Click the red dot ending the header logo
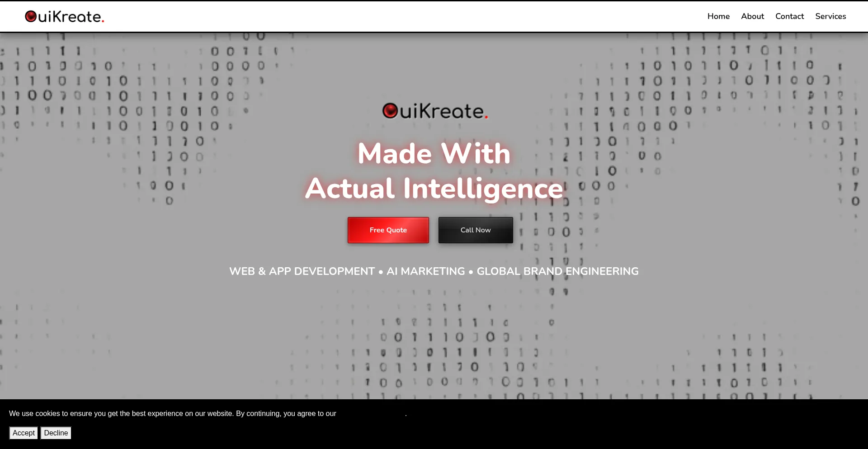Viewport: 868px width, 449px height. pyautogui.click(x=103, y=21)
